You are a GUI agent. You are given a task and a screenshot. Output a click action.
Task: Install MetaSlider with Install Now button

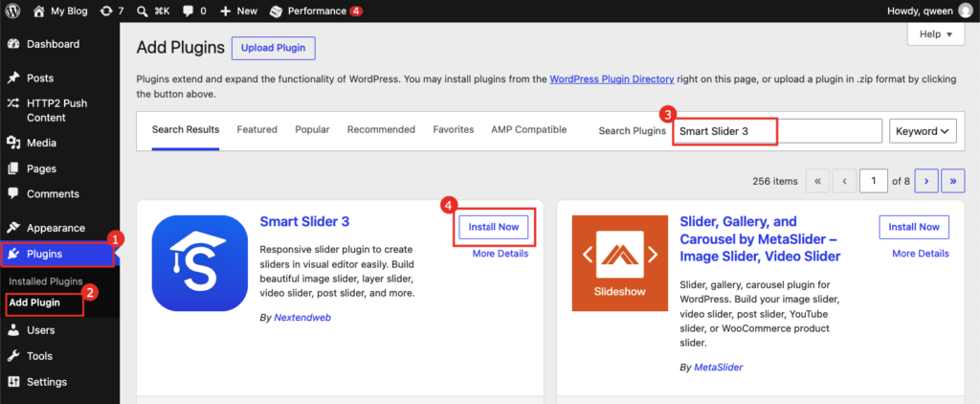(914, 227)
